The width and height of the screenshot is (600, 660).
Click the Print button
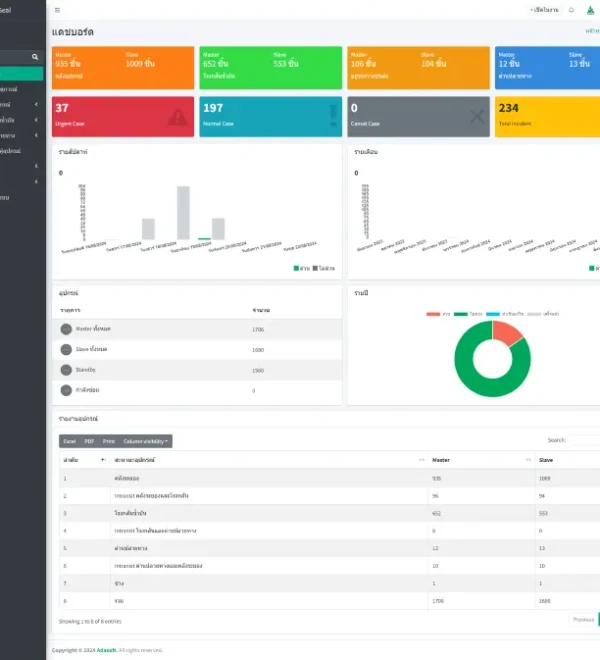109,441
